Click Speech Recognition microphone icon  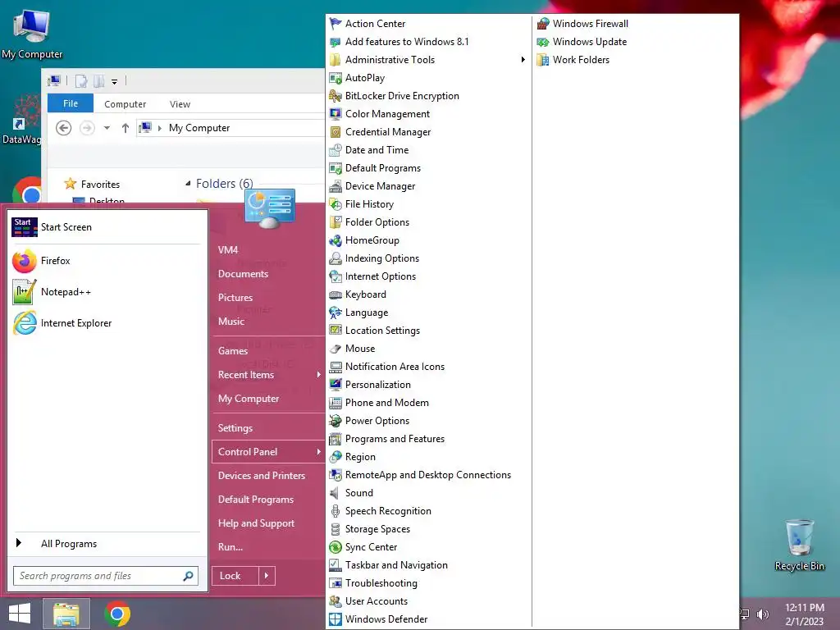[x=336, y=511]
